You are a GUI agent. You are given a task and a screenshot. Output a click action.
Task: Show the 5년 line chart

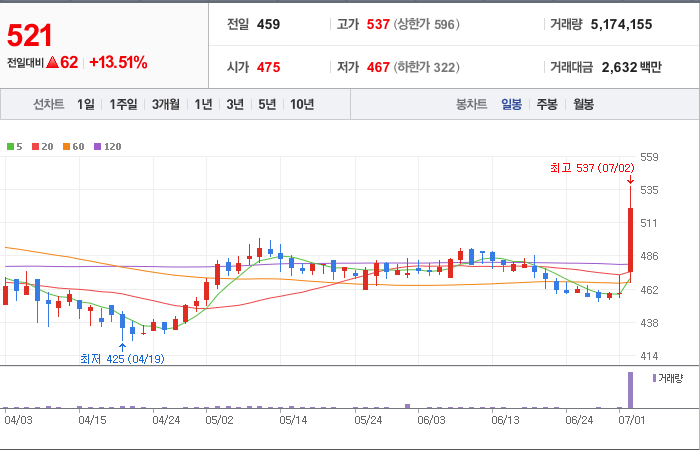(267, 104)
